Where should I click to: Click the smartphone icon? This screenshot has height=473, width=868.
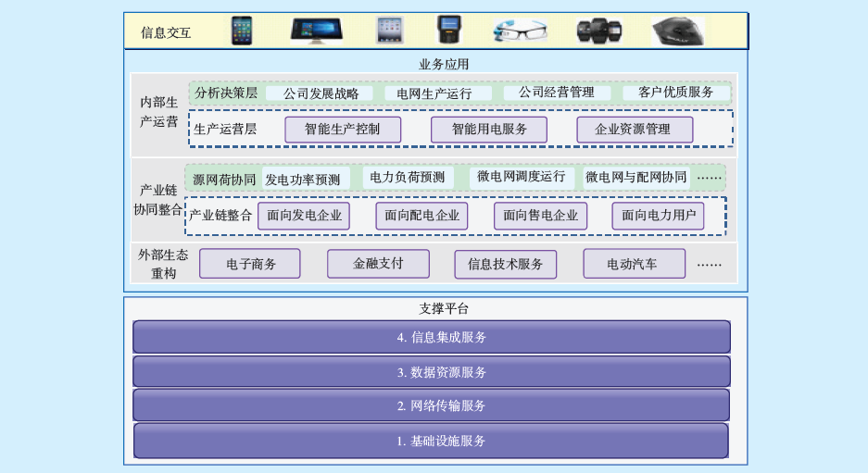[x=242, y=31]
